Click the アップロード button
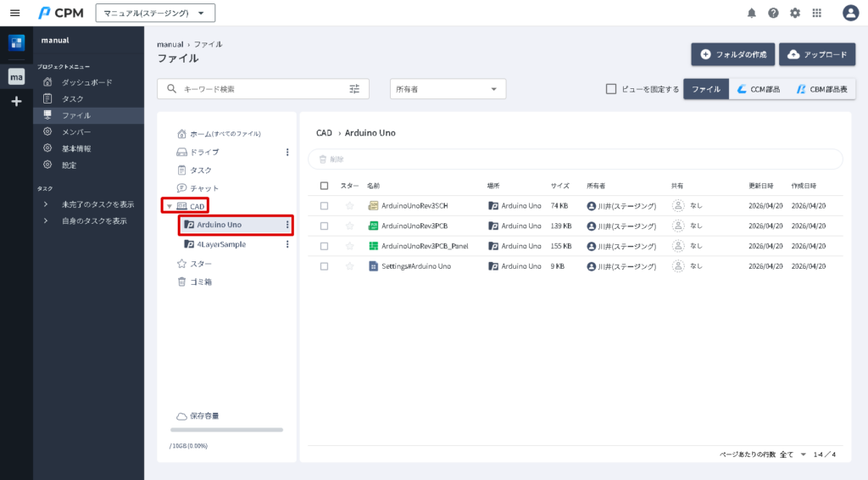This screenshot has width=868, height=480. pyautogui.click(x=817, y=54)
